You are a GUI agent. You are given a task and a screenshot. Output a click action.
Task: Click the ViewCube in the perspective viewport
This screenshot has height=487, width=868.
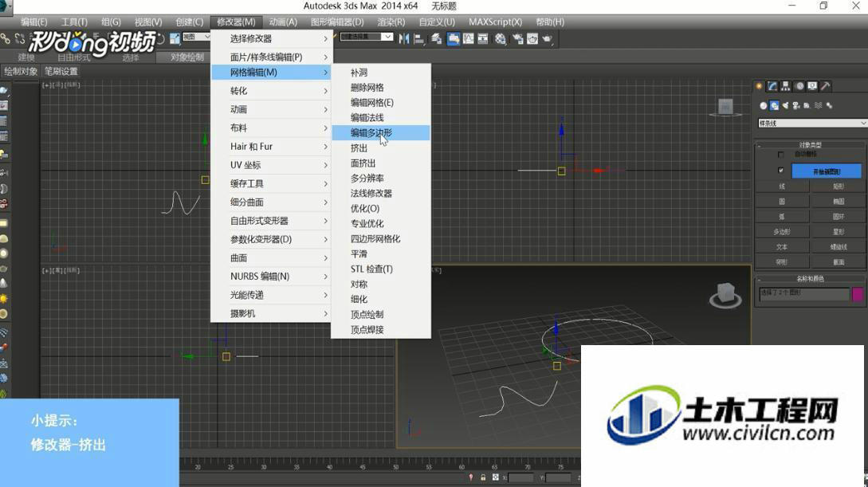point(725,296)
